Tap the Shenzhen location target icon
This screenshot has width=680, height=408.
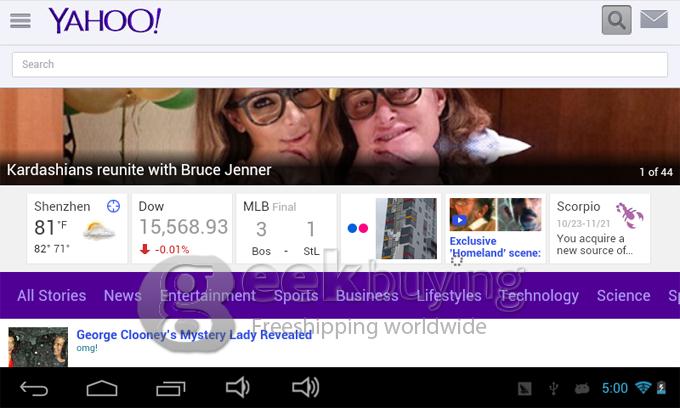[x=113, y=206]
